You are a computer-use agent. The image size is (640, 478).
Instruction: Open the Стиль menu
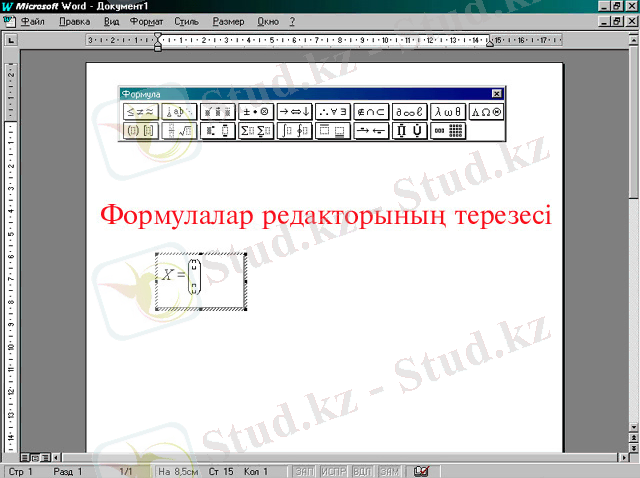tap(185, 20)
